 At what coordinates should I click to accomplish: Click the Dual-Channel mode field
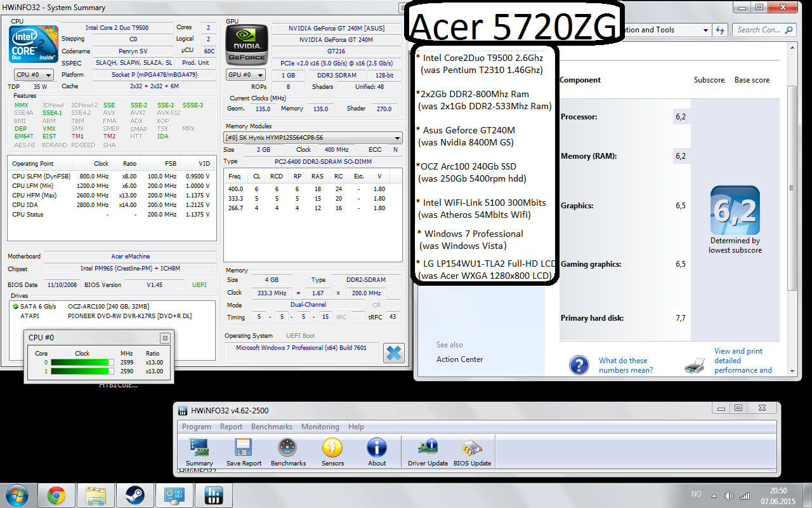point(309,305)
